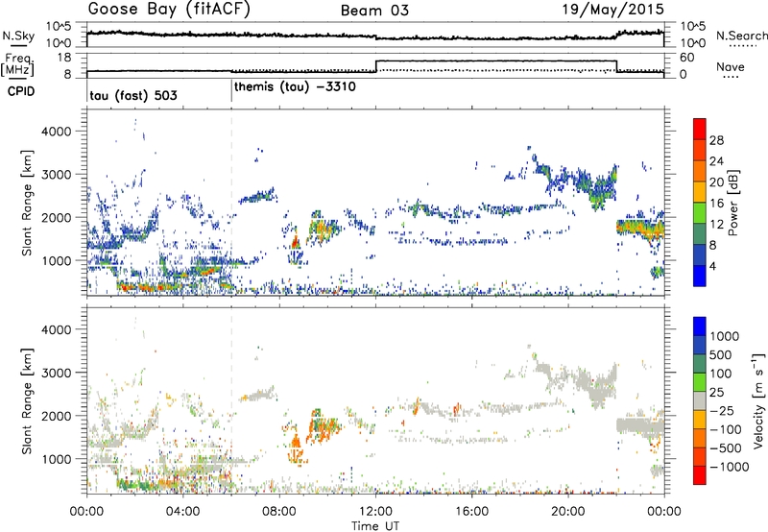Click the '2000' tick on power panel axis

[x=56, y=217]
